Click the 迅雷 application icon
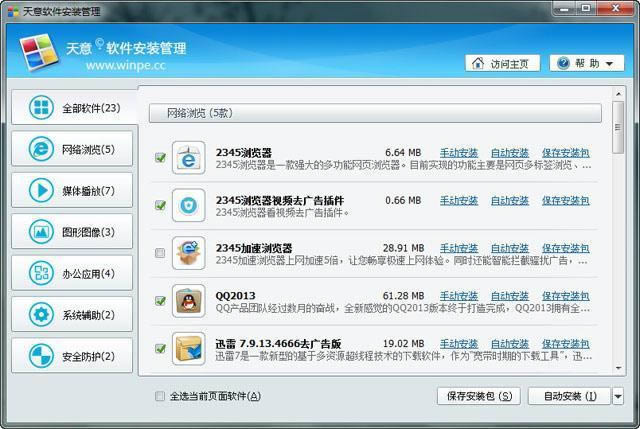This screenshot has height=429, width=640. point(188,348)
